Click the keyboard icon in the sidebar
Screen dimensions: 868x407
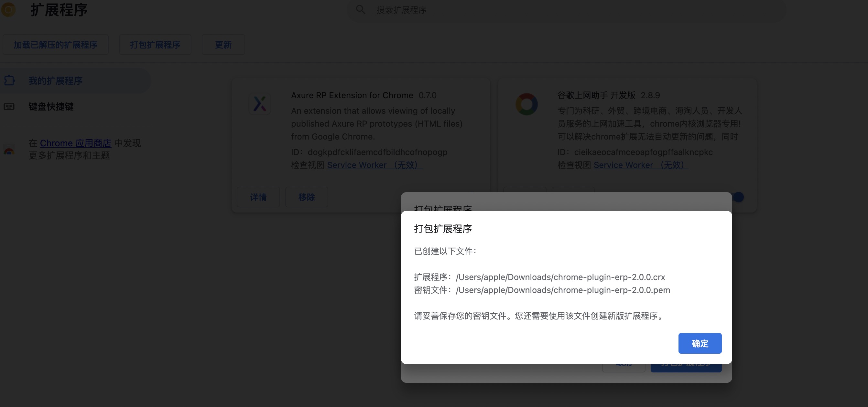pos(9,107)
